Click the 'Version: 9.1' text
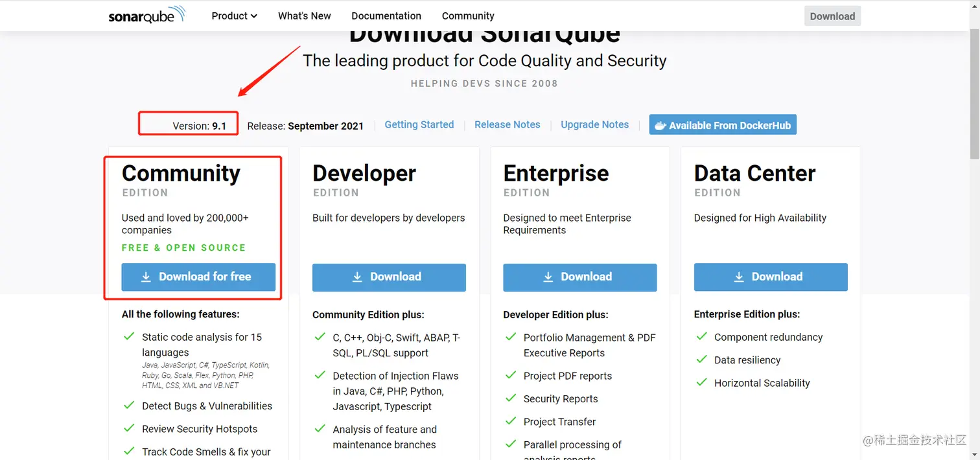 [200, 126]
